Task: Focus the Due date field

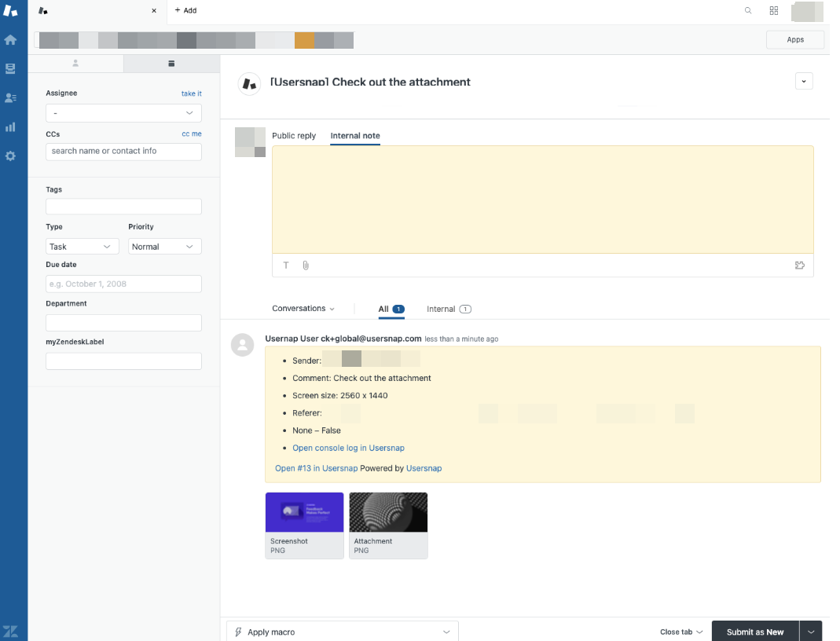Action: [123, 284]
